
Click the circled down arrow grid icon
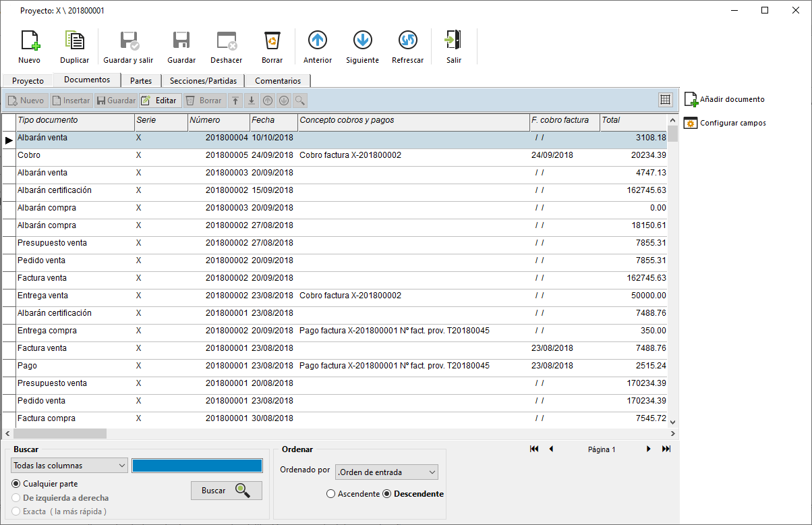coord(284,101)
